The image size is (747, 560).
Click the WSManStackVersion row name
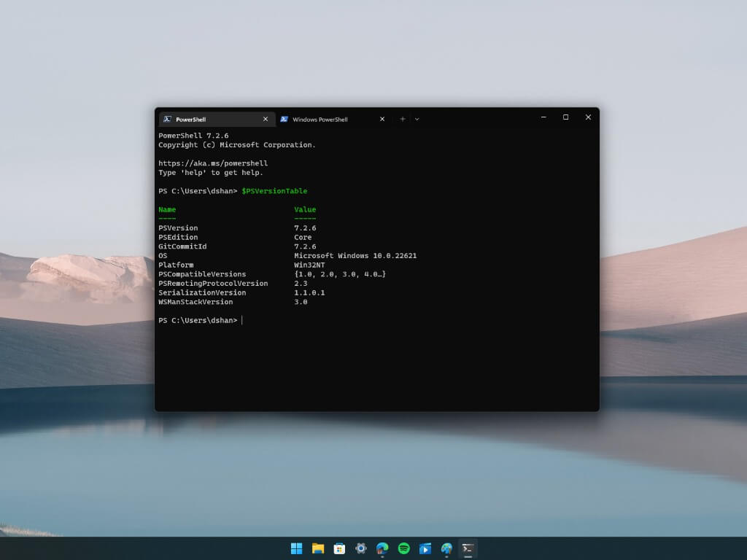[196, 302]
